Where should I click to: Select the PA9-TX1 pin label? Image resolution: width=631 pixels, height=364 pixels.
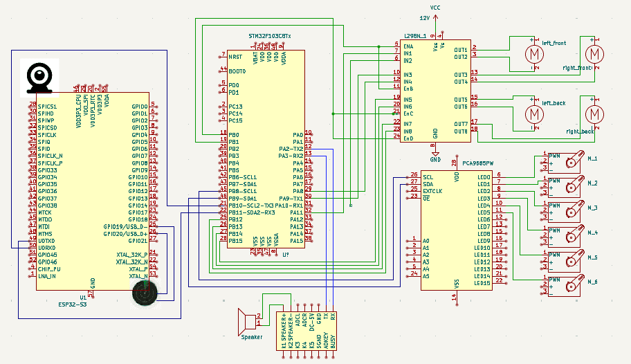click(x=291, y=199)
